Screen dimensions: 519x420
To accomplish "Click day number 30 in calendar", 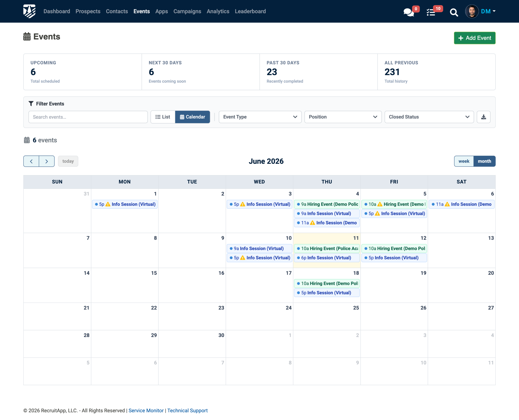I will pos(221,335).
